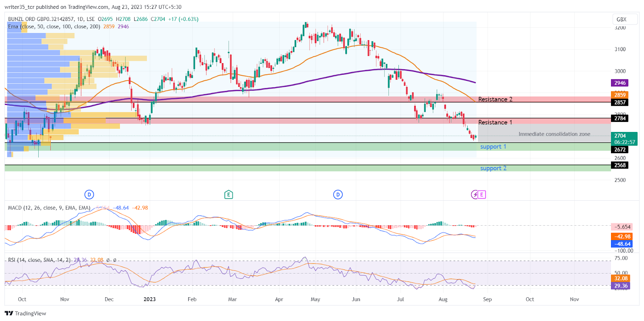This screenshot has width=644, height=321.
Task: Click the Sep label on the time axis
Action: tap(487, 299)
